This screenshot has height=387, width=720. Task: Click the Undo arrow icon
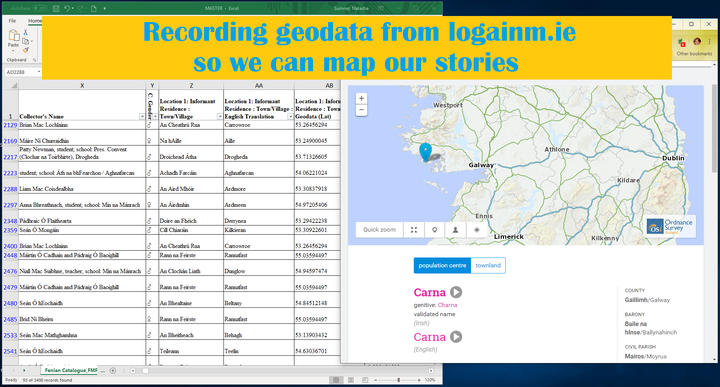(67, 8)
